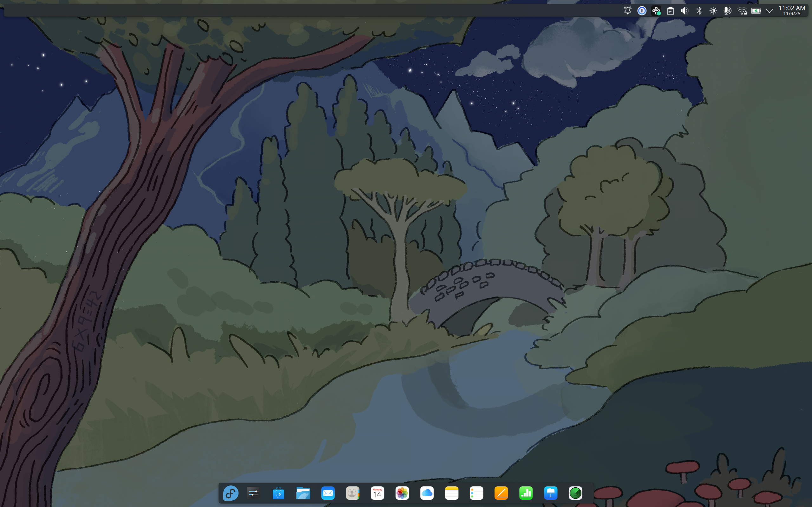Open the yellow Notes app

(452, 493)
